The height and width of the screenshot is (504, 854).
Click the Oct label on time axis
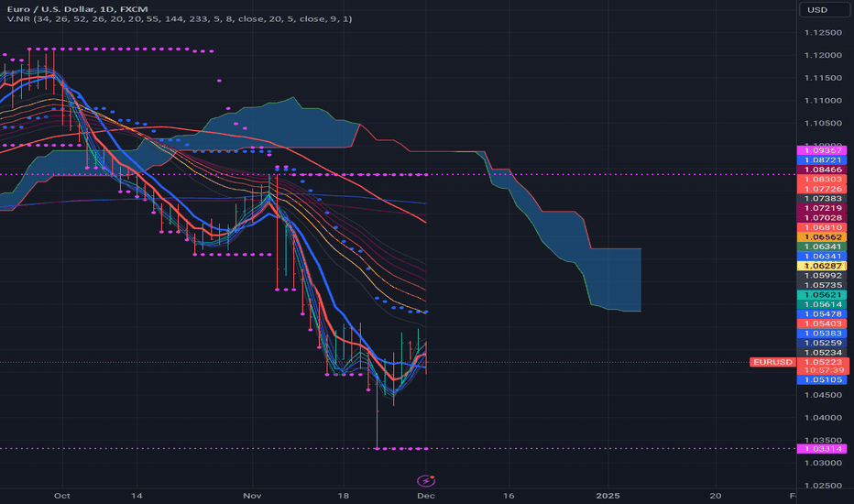tap(62, 496)
